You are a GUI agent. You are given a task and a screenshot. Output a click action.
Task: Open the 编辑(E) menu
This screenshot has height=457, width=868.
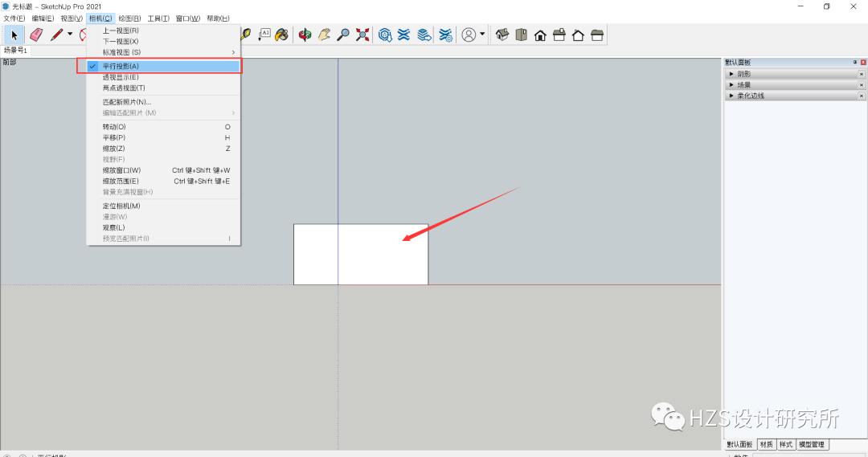click(43, 18)
